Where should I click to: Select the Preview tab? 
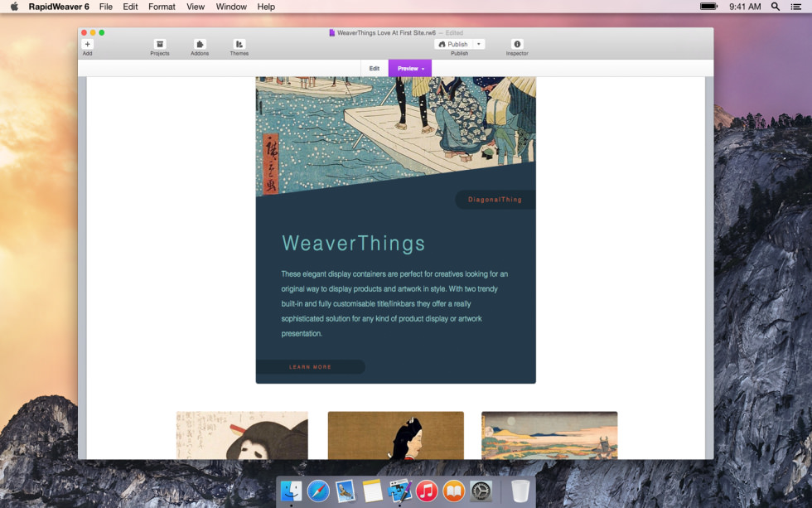click(410, 68)
